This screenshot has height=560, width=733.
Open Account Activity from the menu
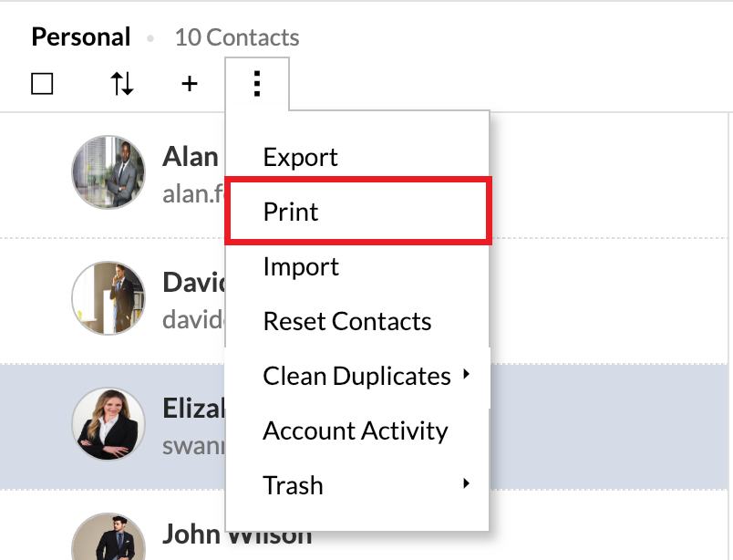355,430
